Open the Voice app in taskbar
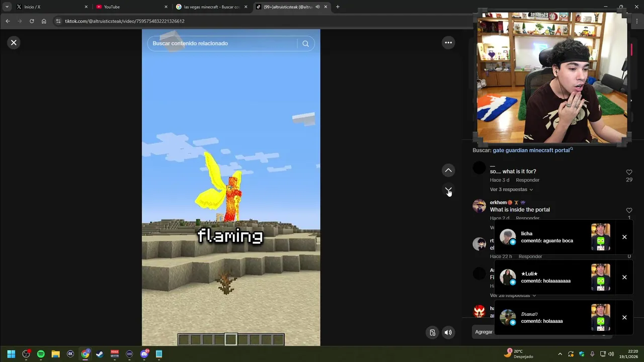 click(115, 354)
